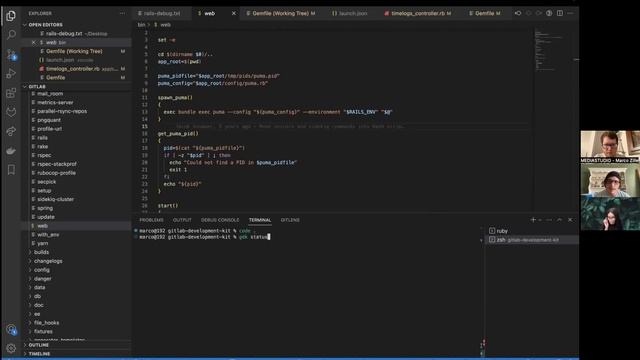
Task: Open the Extensions view
Action: coord(11,93)
